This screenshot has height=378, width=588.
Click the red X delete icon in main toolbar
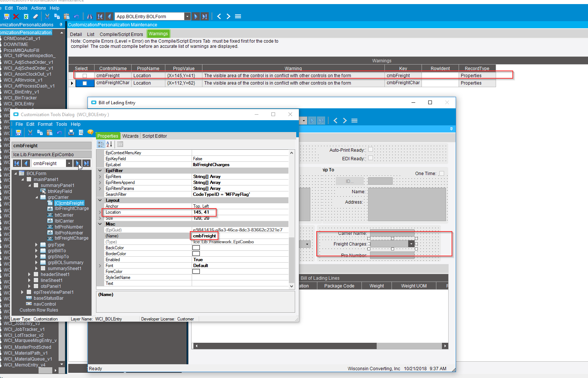point(16,16)
